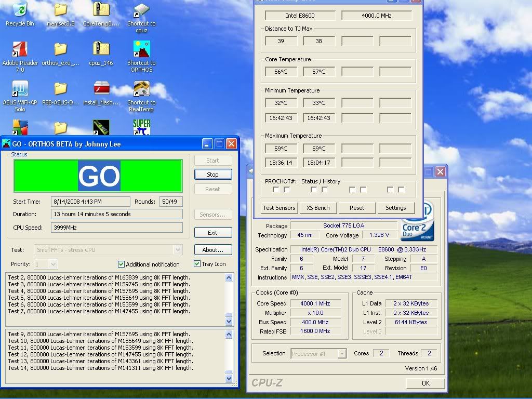Click the Level 2 cache '6144 KBytes'
Screen dimensions: 532x399
[411, 322]
